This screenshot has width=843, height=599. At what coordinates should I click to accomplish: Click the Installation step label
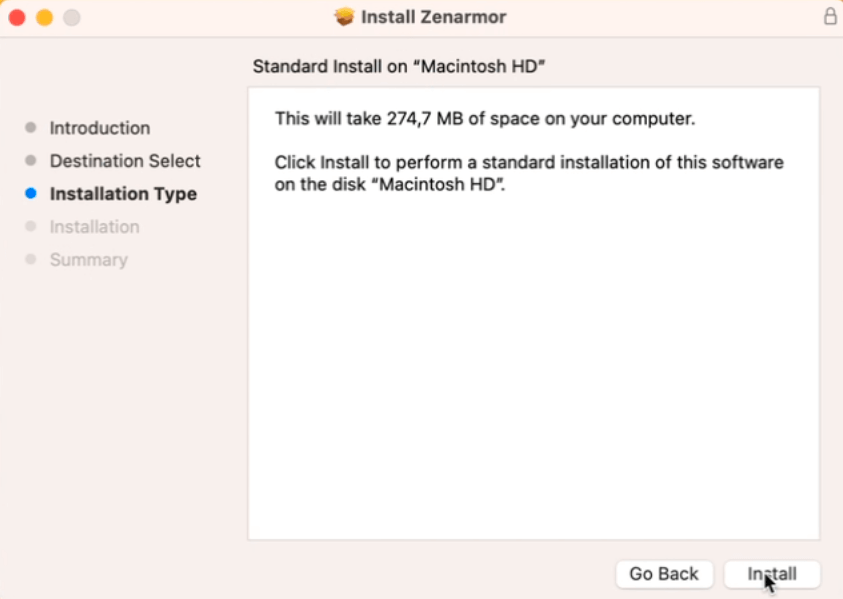(94, 227)
